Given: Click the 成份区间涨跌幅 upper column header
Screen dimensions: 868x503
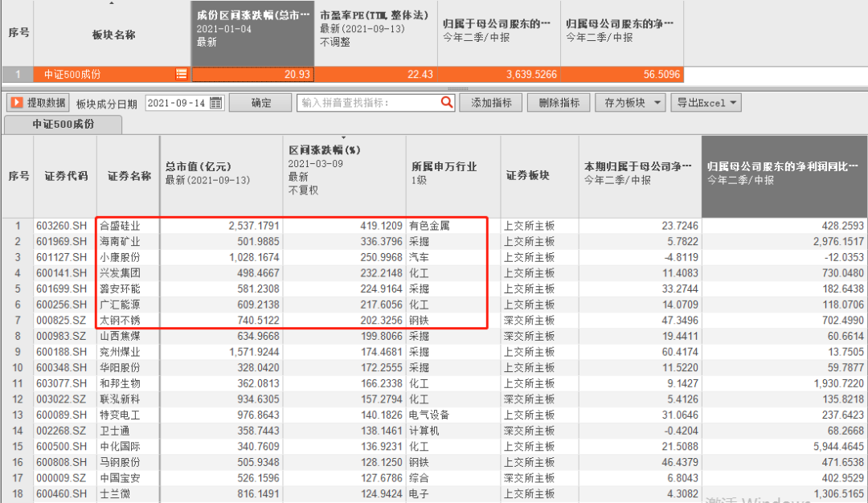Looking at the screenshot, I should (253, 33).
